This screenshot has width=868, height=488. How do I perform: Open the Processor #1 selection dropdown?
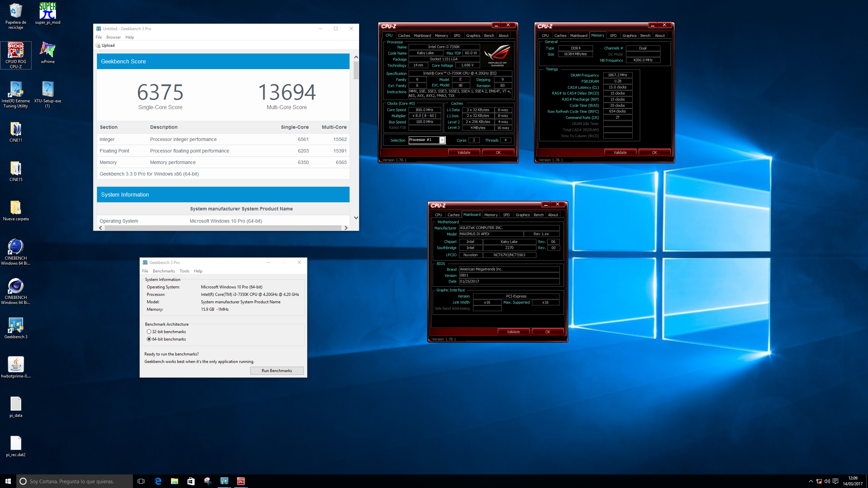click(442, 140)
